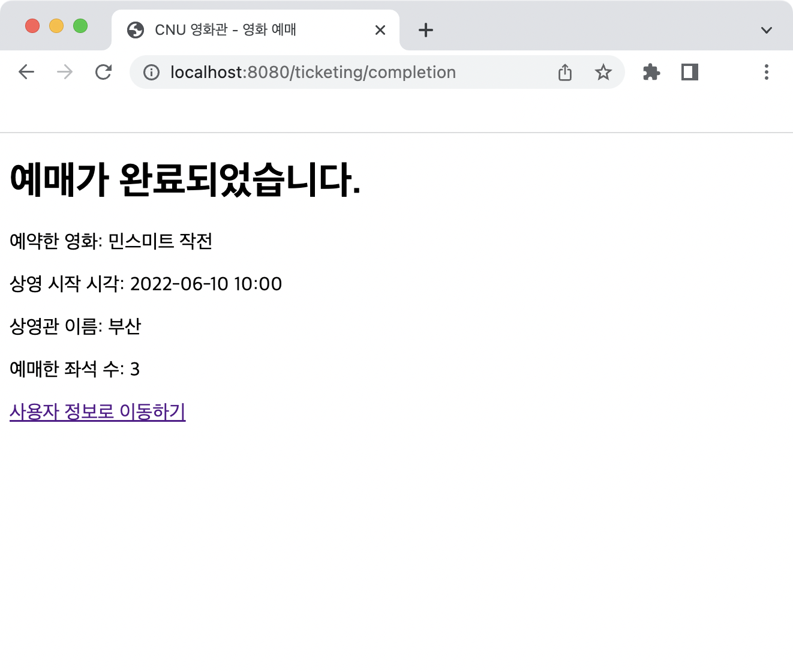Follow the 사용자 정보로 이동하기 link
Screen dimensions: 793x672
click(98, 412)
